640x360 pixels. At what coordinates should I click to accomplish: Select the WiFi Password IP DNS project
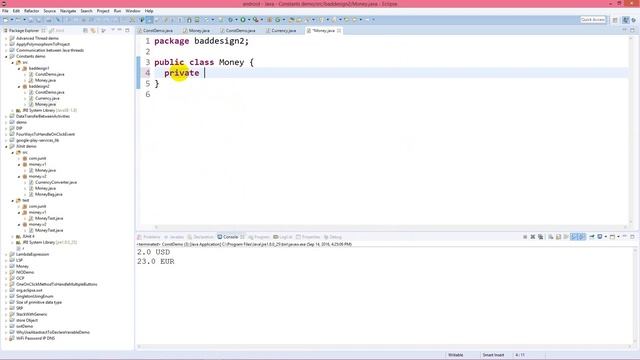click(x=35, y=338)
